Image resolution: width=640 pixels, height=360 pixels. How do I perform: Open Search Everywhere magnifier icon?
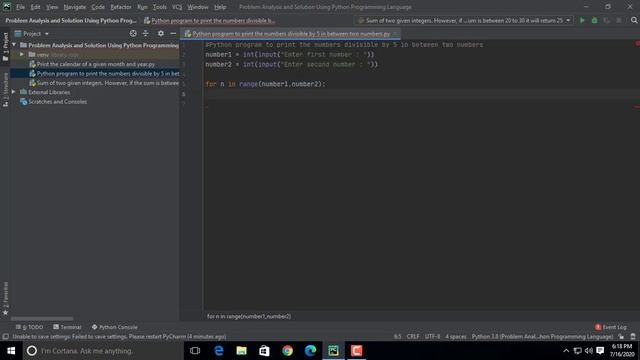(x=633, y=20)
